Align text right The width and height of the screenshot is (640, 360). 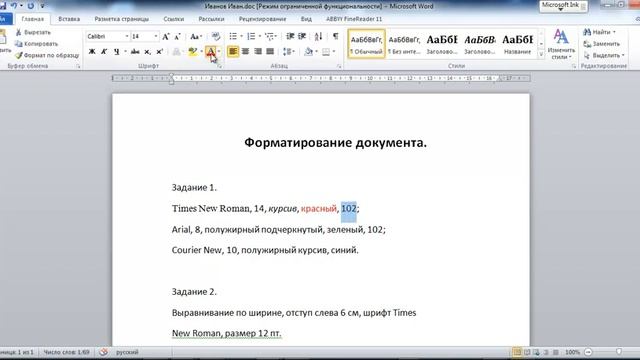coord(258,51)
